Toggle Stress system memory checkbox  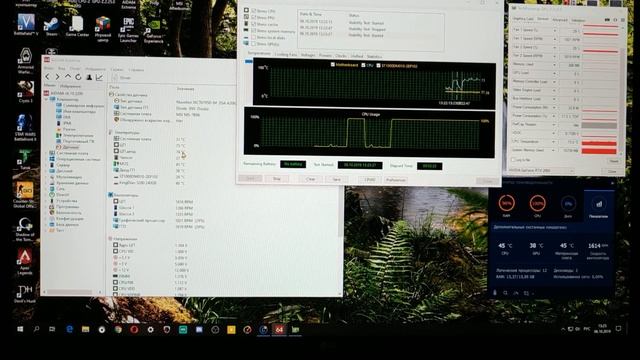pos(253,31)
